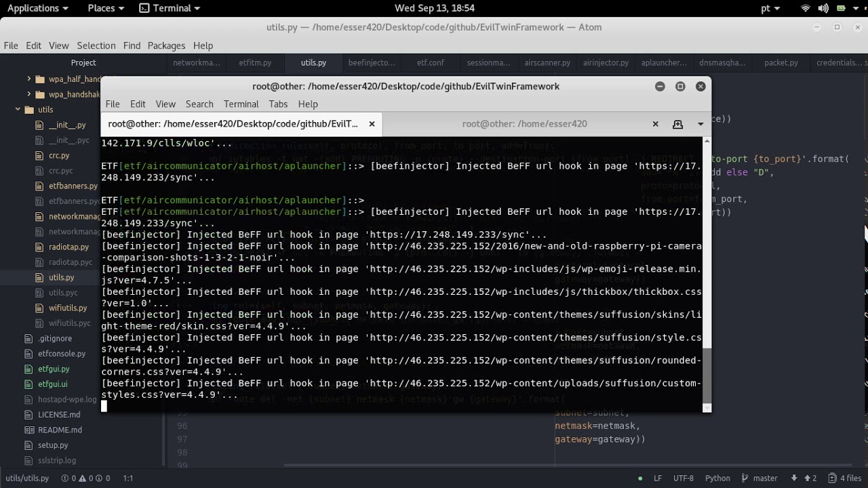This screenshot has height=488, width=868.
Task: Switch to the airscanner.py tab
Action: (x=547, y=62)
